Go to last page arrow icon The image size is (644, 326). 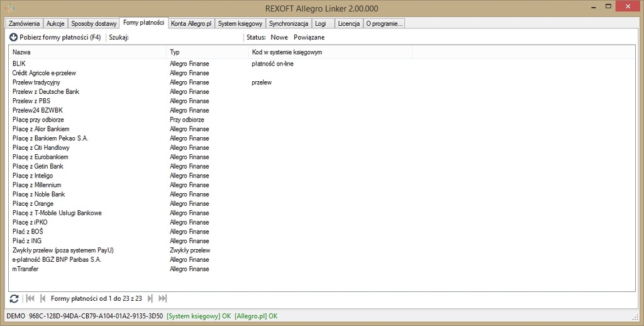(x=163, y=299)
